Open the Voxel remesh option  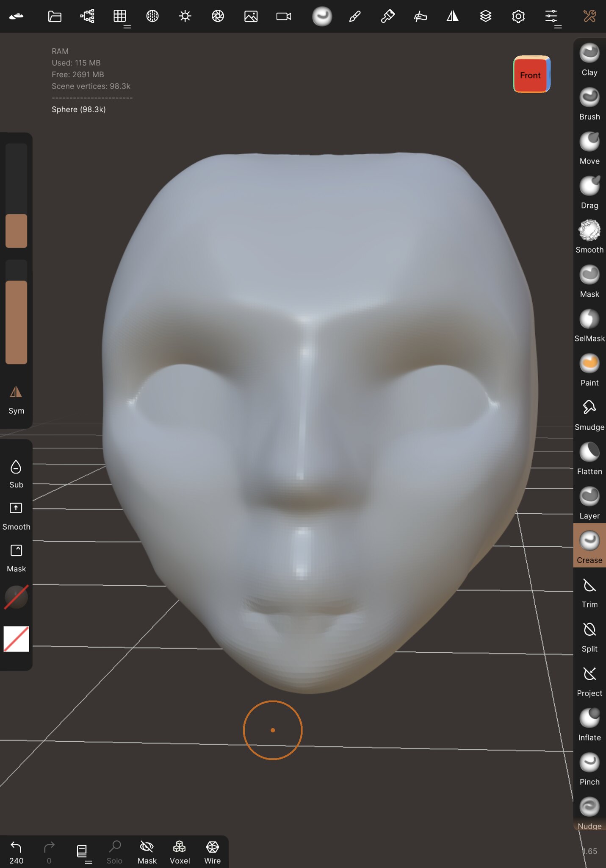tap(180, 852)
